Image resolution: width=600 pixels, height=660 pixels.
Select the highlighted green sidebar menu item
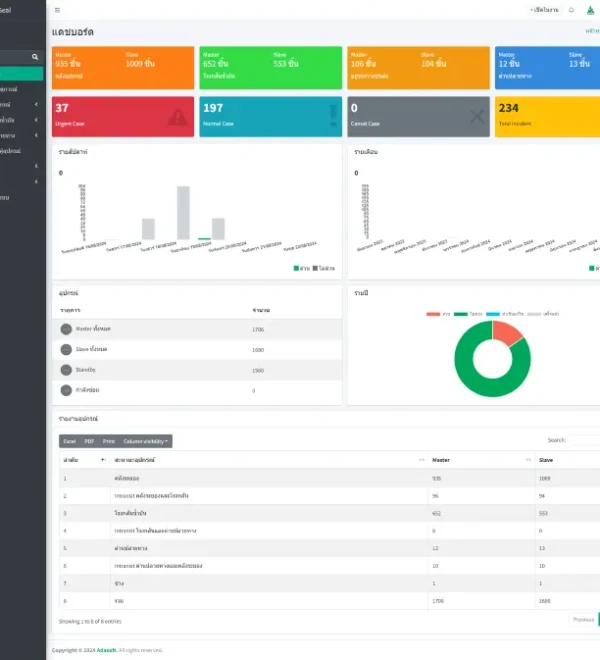21,73
